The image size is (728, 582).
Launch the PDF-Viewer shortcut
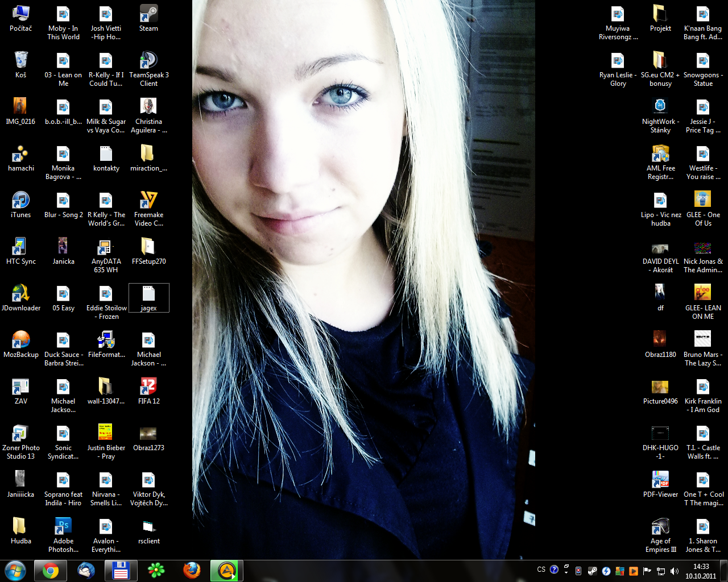pyautogui.click(x=660, y=484)
